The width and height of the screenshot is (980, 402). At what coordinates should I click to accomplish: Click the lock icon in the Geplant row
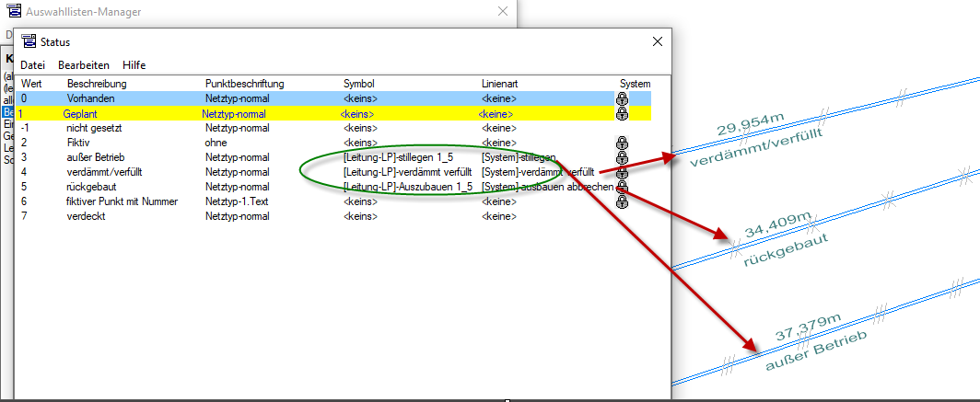click(622, 114)
